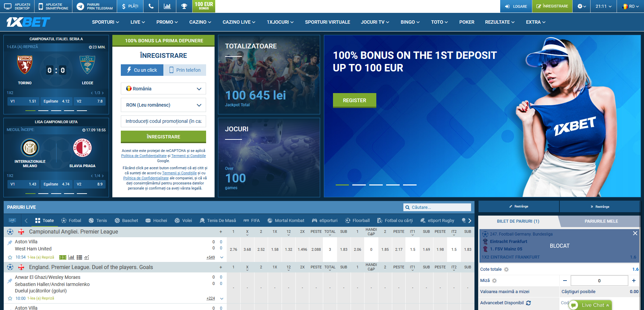The width and height of the screenshot is (644, 310).
Task: Open the Cazino menu
Action: tap(200, 22)
